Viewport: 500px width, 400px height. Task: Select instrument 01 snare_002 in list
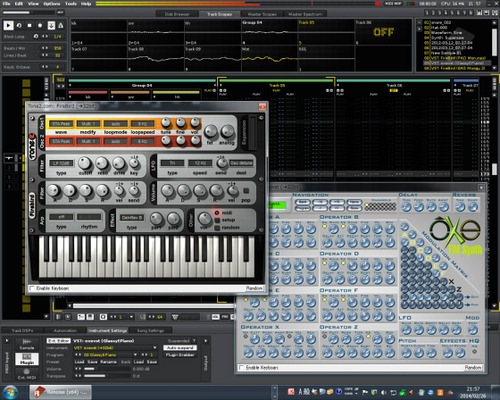click(457, 22)
